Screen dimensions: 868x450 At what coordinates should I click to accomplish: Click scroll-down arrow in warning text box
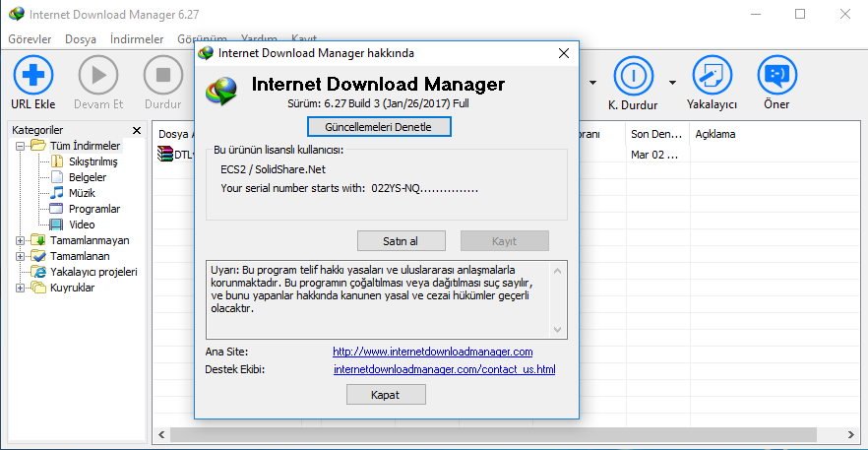[558, 330]
